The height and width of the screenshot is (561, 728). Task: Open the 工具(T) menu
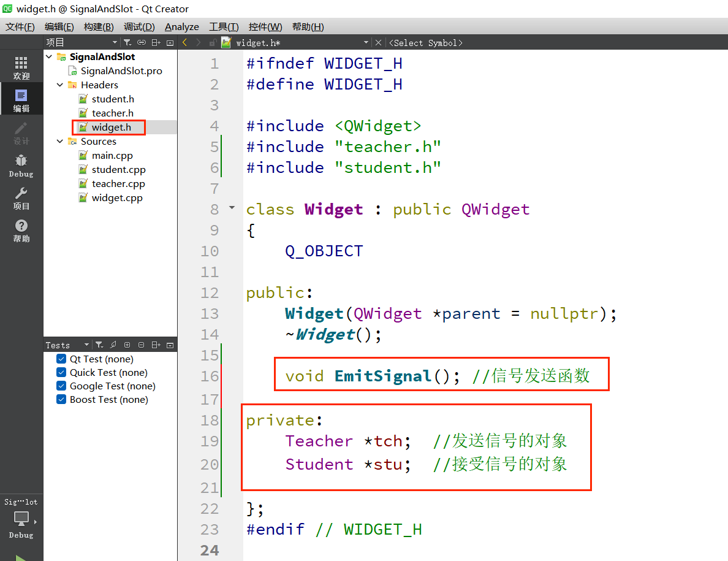pyautogui.click(x=224, y=27)
